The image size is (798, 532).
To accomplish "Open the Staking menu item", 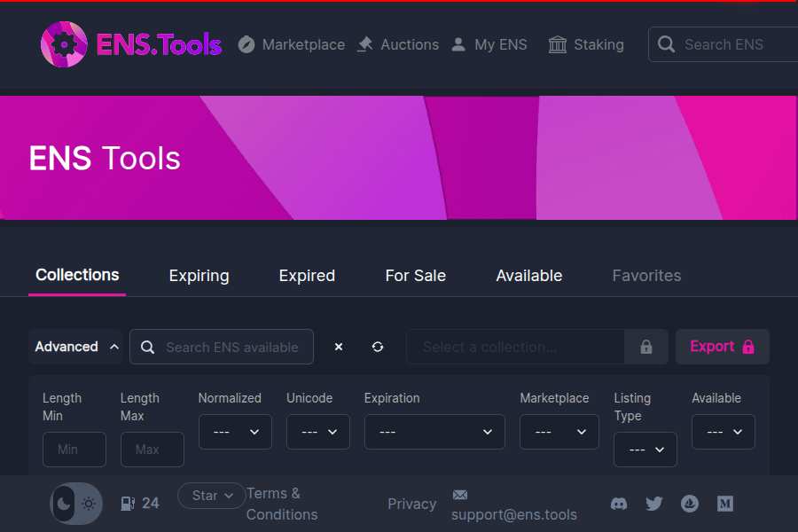I will (x=586, y=44).
